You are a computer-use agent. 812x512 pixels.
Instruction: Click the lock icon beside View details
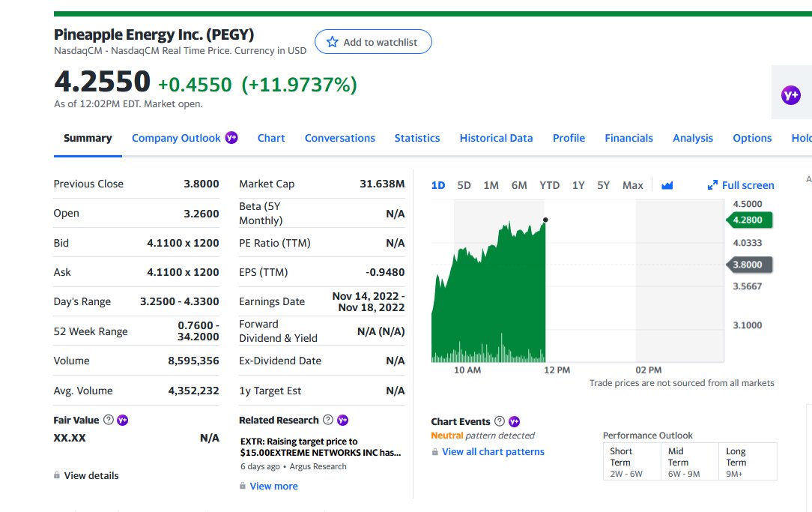[x=56, y=475]
